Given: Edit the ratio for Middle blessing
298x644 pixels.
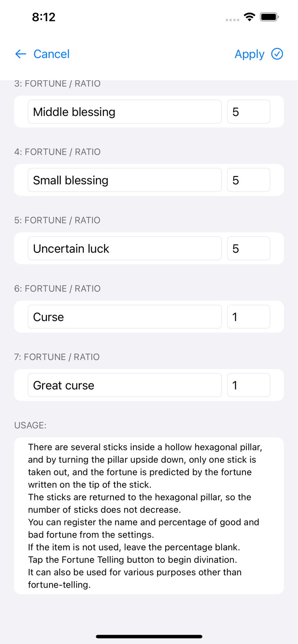Looking at the screenshot, I should 249,112.
